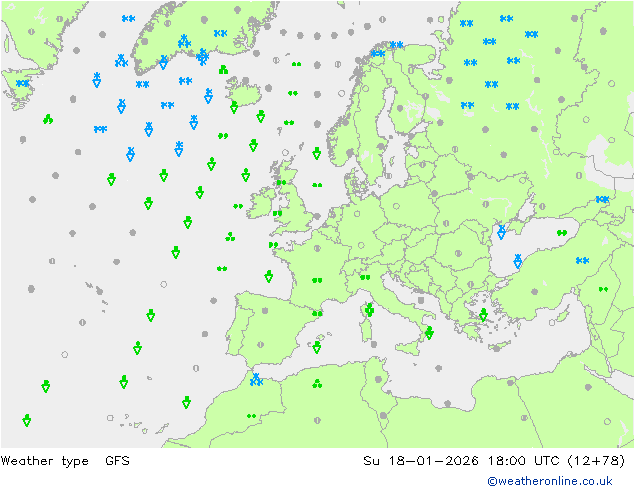Click green rain symbol on Spain's northeast coast

(317, 313)
